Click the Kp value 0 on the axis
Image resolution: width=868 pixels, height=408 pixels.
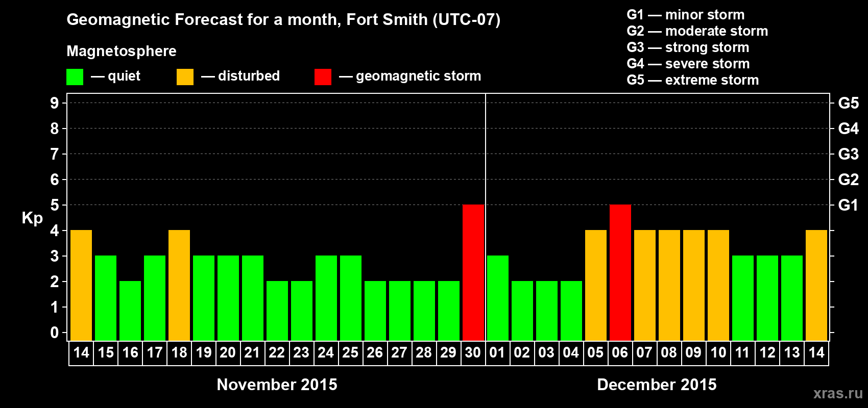click(55, 333)
